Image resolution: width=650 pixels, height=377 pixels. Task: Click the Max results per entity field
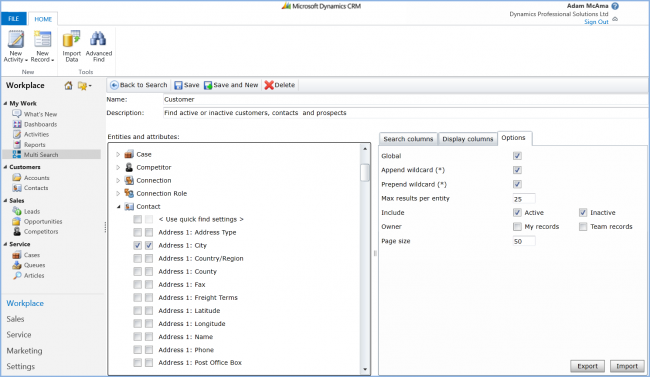(524, 199)
